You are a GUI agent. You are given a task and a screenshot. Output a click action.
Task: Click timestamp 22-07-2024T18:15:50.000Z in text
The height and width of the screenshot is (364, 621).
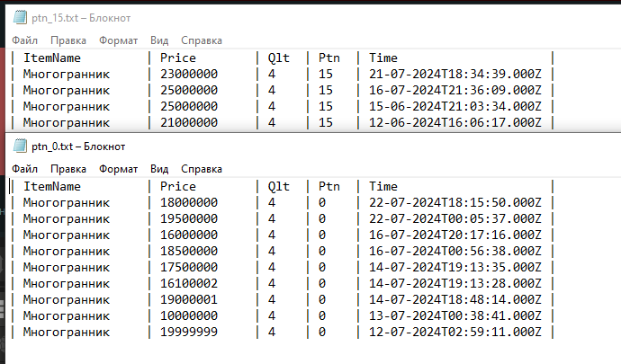(455, 202)
